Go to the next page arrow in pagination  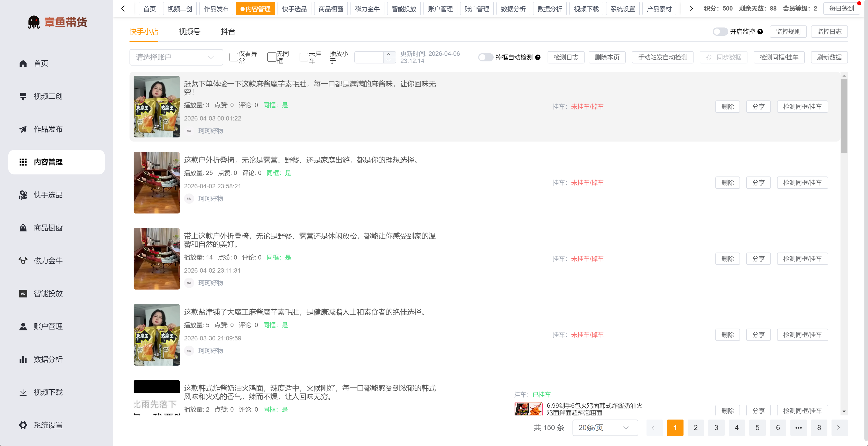coord(839,428)
